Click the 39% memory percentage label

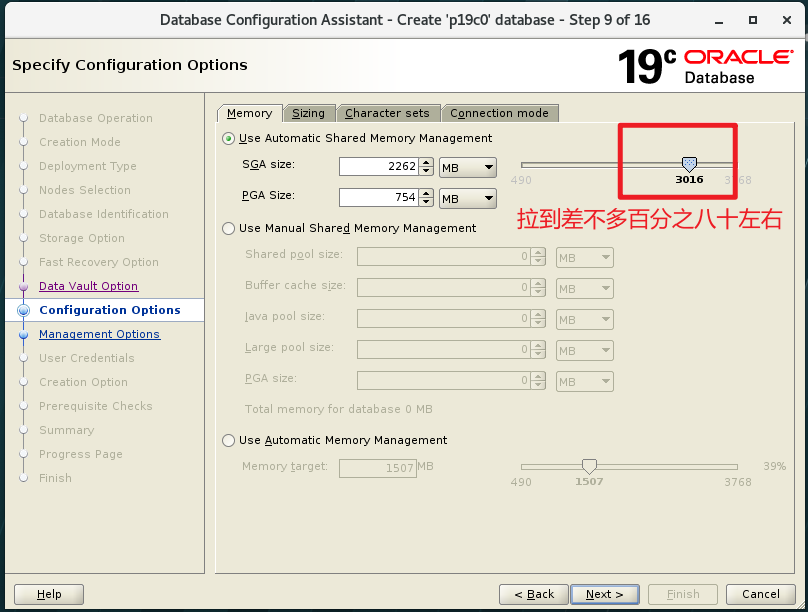(775, 466)
